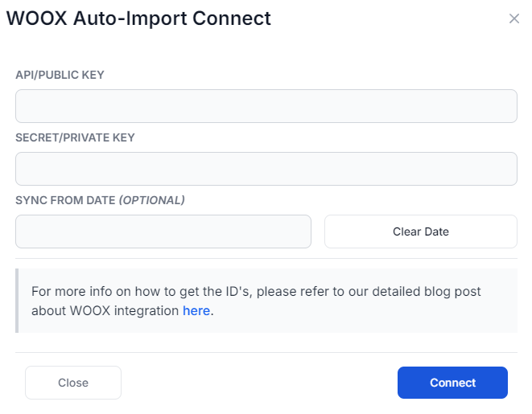Click the gray accent bar of info note
Viewport: 532px width, 414px height.
pyautogui.click(x=17, y=301)
